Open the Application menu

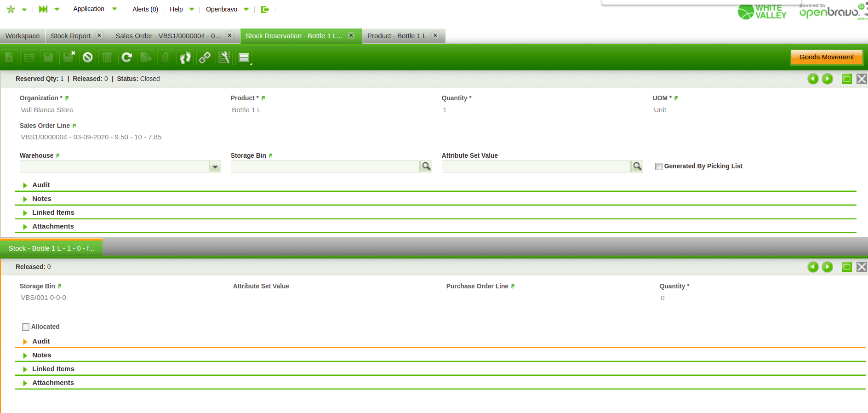pos(89,9)
